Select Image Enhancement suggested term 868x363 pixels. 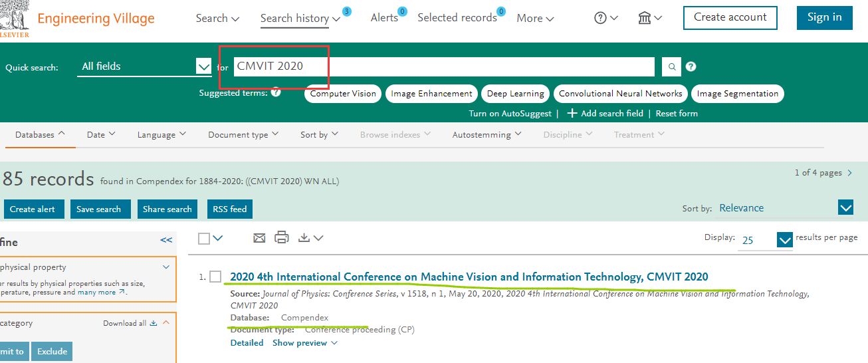(431, 94)
